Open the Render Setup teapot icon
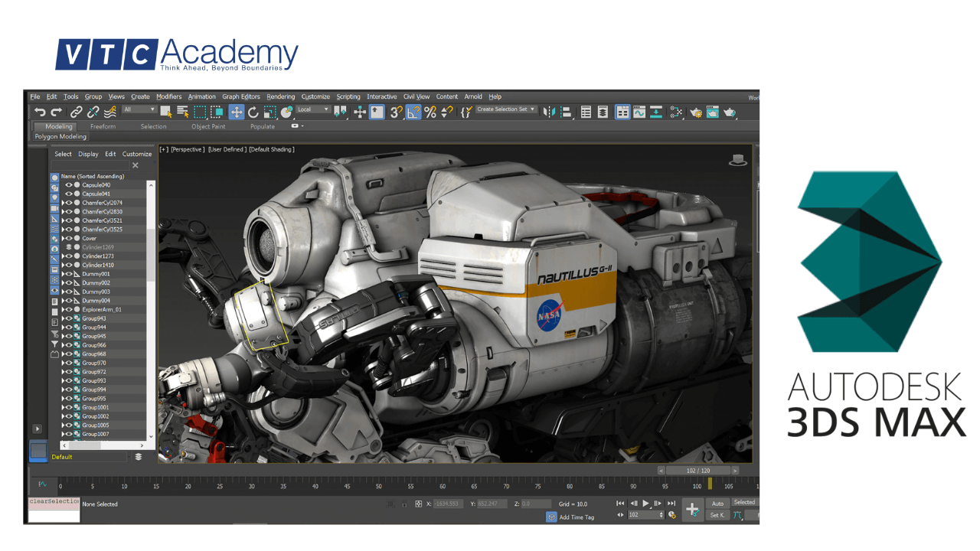 click(x=695, y=112)
